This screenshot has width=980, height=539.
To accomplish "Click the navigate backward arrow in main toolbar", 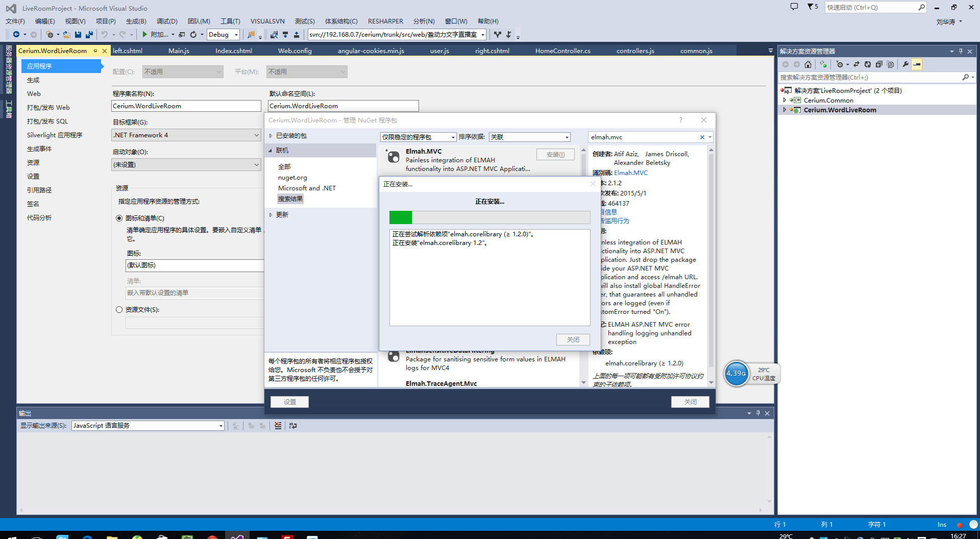I will pyautogui.click(x=16, y=34).
